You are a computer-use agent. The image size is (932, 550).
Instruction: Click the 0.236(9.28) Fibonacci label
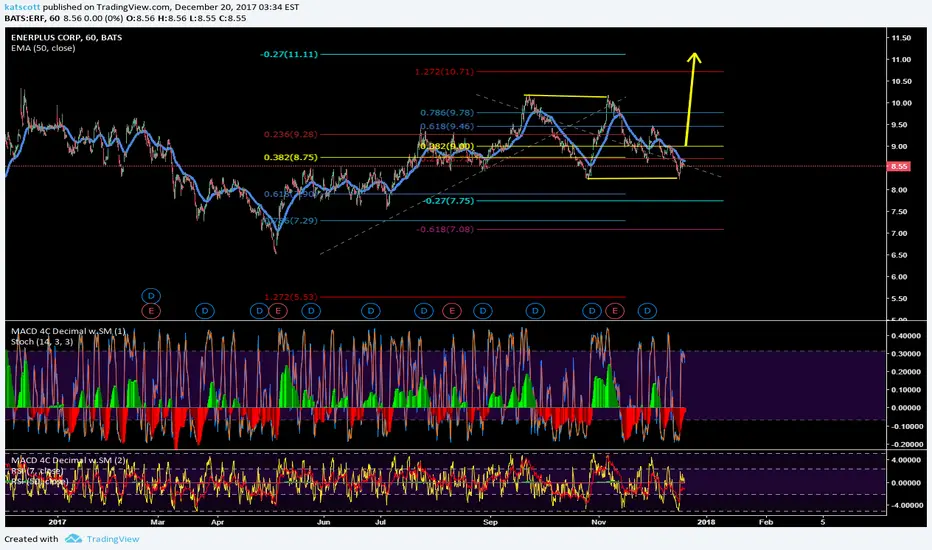pyautogui.click(x=291, y=134)
